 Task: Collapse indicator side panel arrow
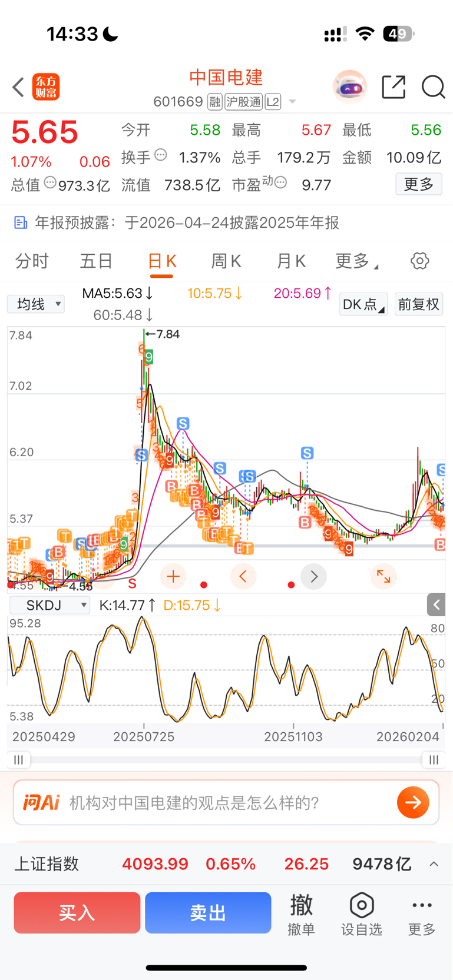pos(436,604)
